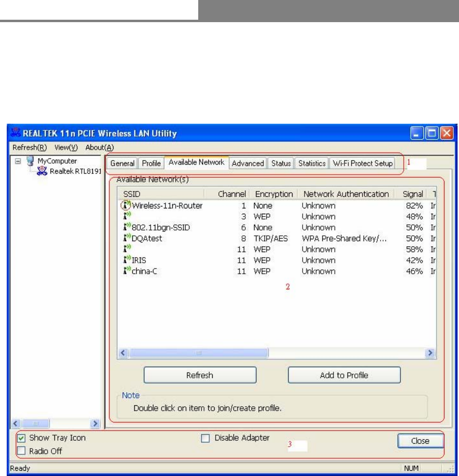Select the Wireless-11n-Router network name
Viewport: 459px width, 476px height.
click(167, 206)
